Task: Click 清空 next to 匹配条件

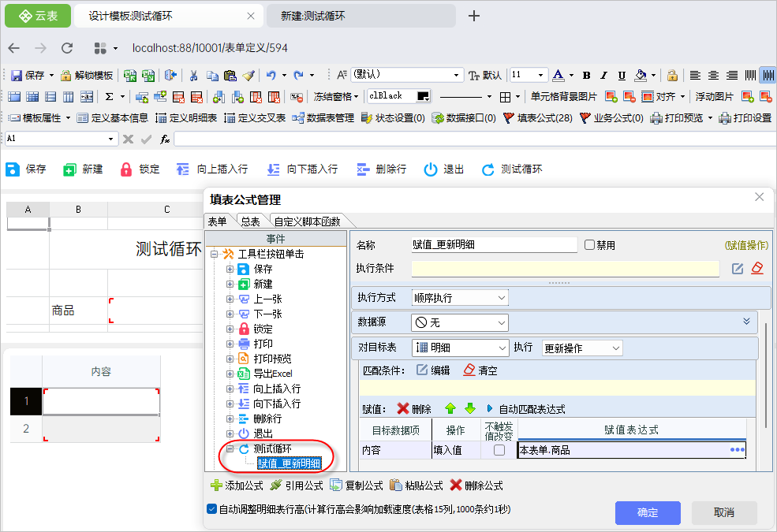Action: [480, 370]
